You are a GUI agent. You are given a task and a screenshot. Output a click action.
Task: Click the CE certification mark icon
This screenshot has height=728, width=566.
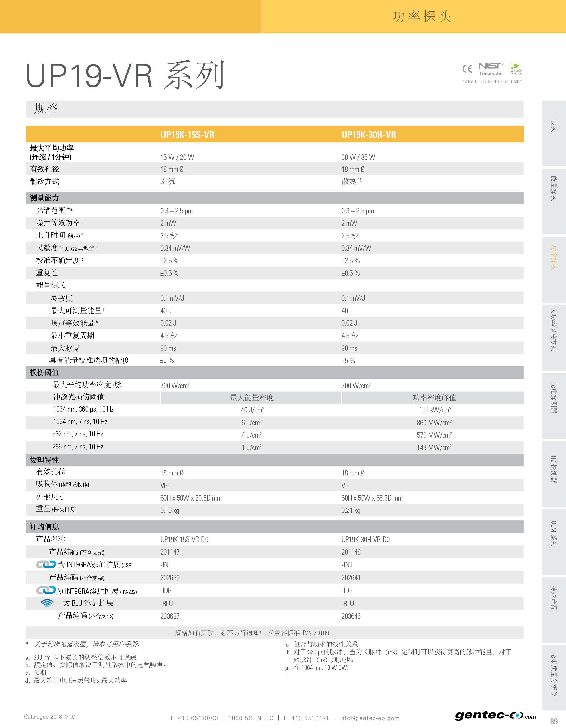467,69
